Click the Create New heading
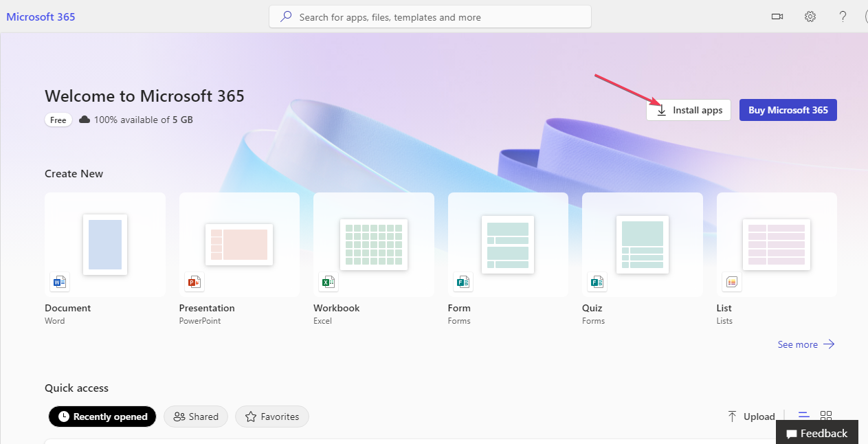 coord(74,174)
